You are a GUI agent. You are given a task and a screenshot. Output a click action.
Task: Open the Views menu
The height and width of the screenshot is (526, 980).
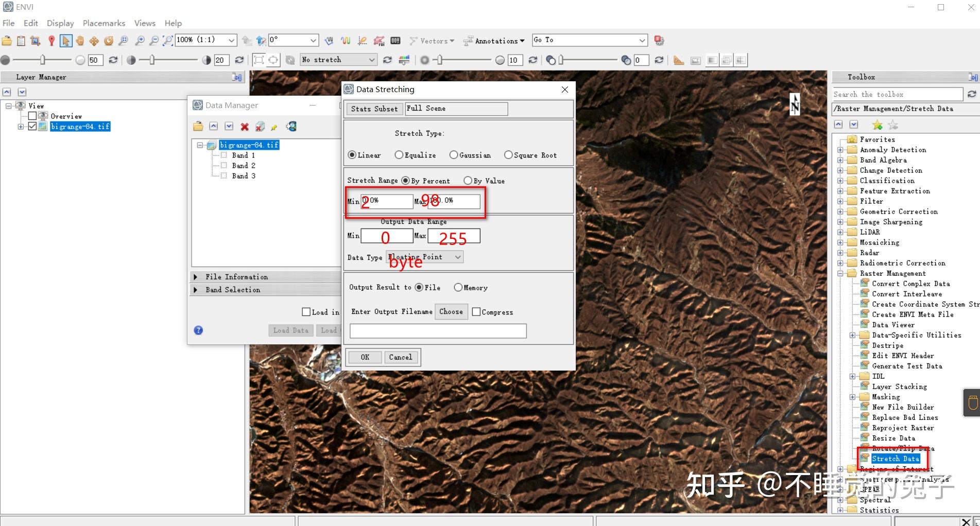click(145, 23)
